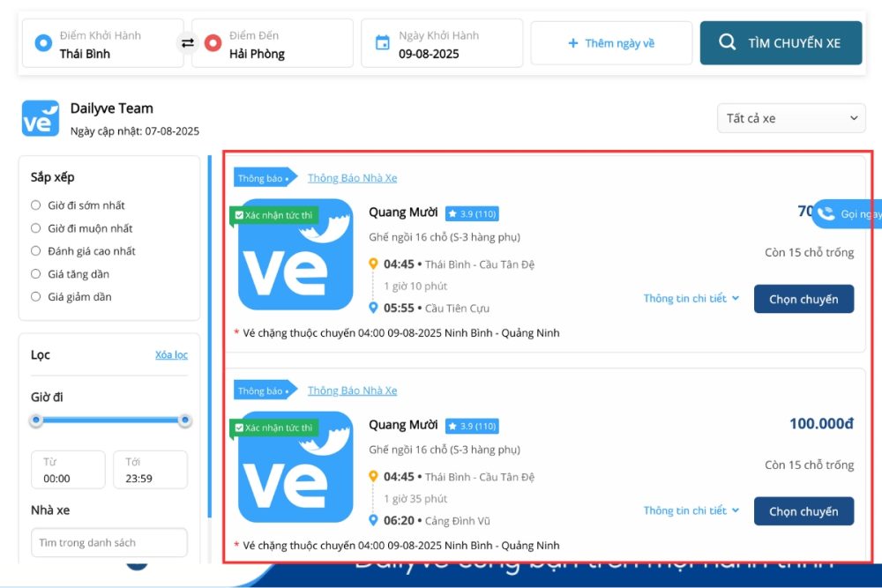The image size is (882, 588).
Task: Click Xóa lọc to clear filters
Action: 171,354
